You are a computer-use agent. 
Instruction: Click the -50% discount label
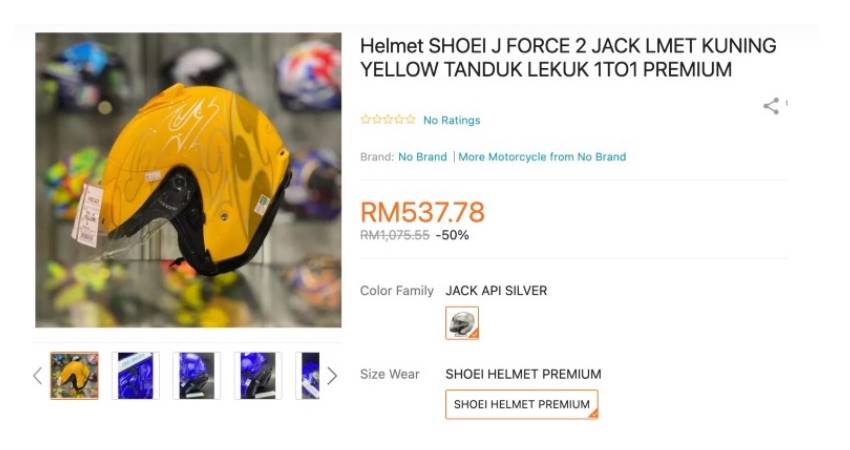(452, 235)
